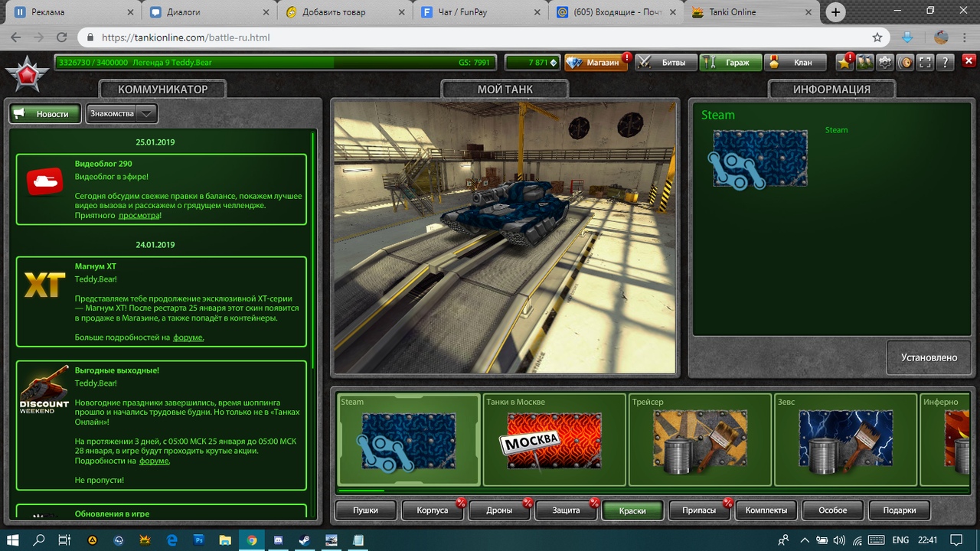
Task: Switch to Добавить товар browser tab
Action: coord(345,12)
